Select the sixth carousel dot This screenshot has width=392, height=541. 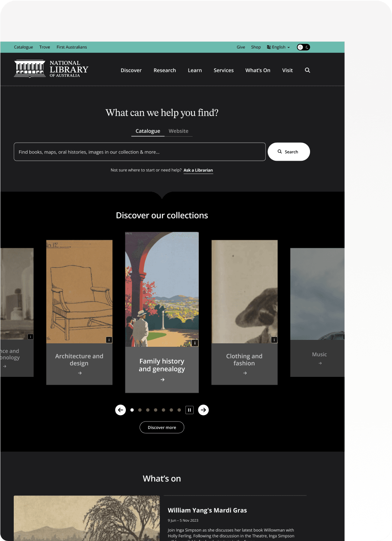171,410
